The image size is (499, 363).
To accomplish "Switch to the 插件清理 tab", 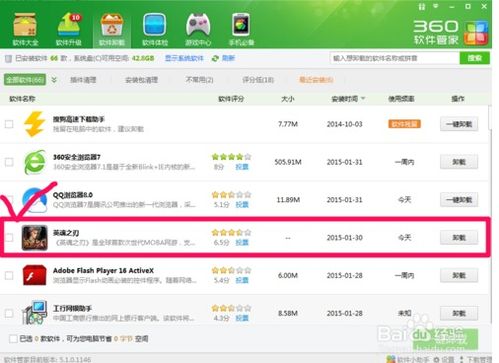I will [x=83, y=80].
